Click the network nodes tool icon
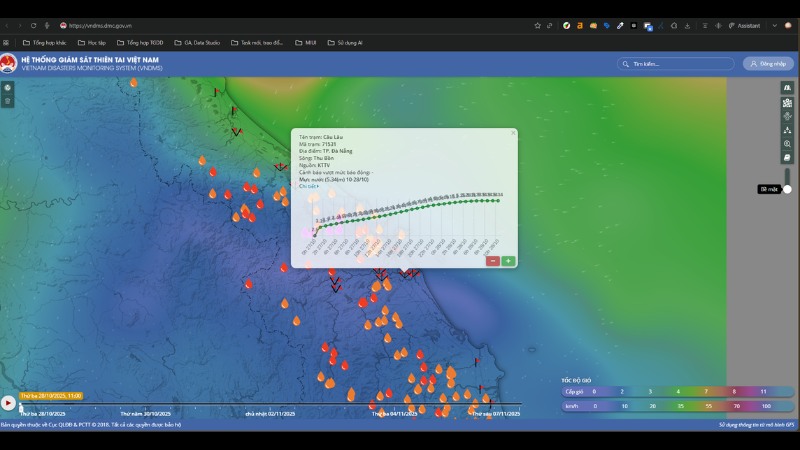This screenshot has height=450, width=800. click(x=787, y=130)
